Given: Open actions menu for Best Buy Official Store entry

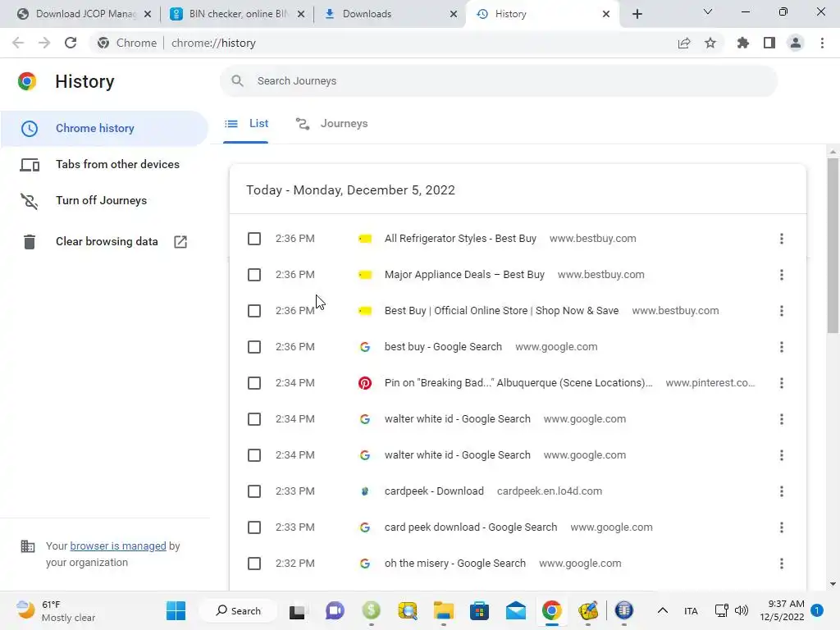Looking at the screenshot, I should [782, 311].
